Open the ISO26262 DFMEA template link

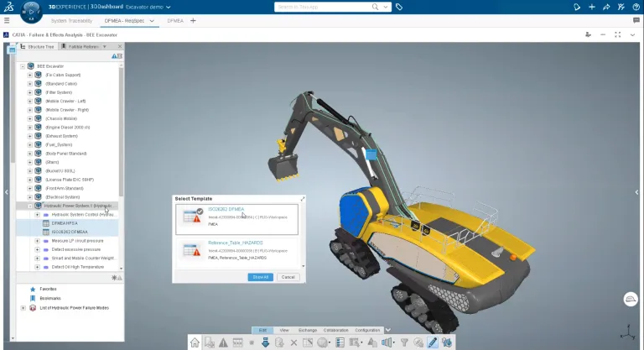(x=226, y=209)
